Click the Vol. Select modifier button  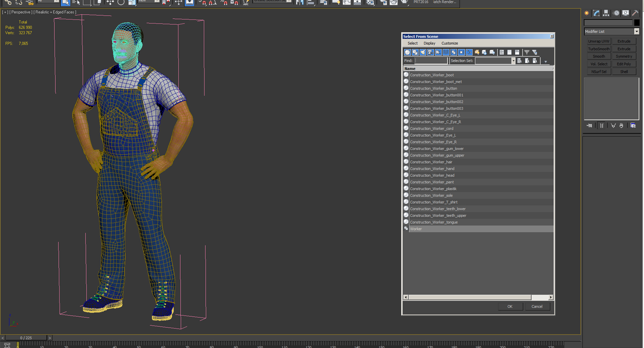[x=599, y=64]
